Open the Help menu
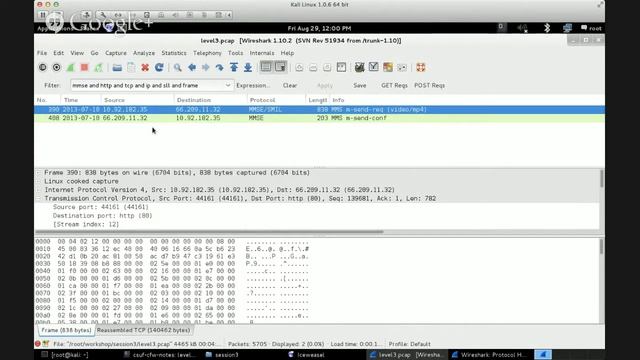This screenshot has width=640, height=360. (287, 53)
